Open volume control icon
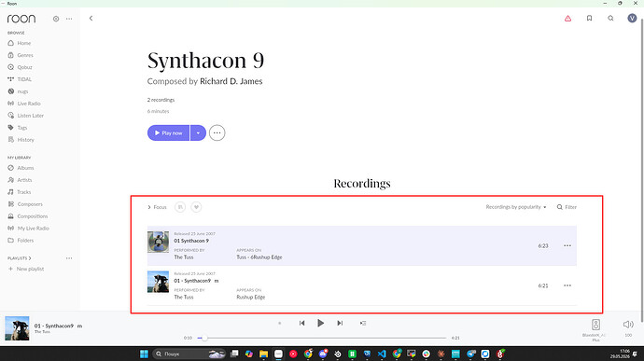Screen dimensions: 644x361 pyautogui.click(x=628, y=325)
